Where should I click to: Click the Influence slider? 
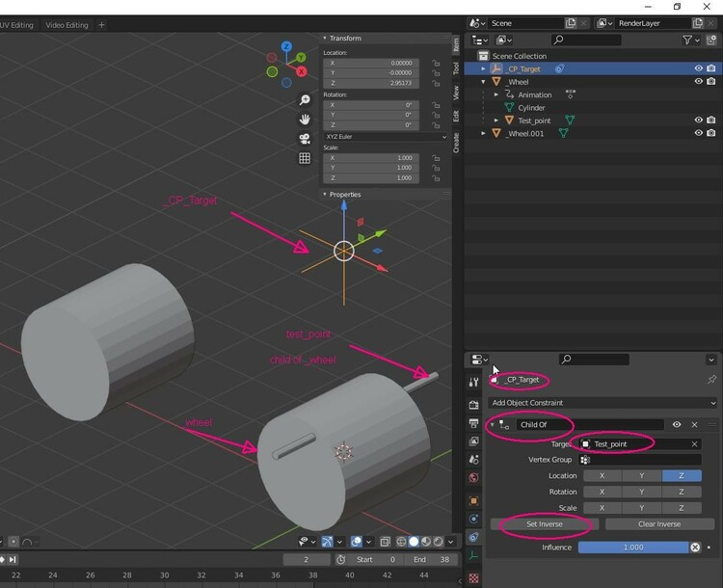point(631,547)
